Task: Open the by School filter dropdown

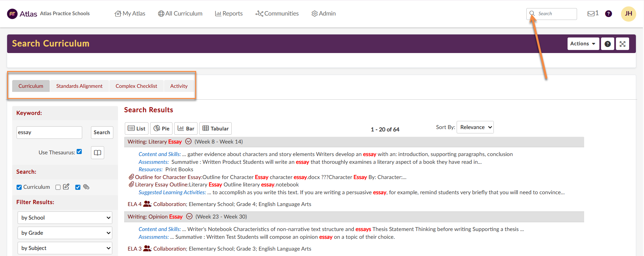Action: 65,218
